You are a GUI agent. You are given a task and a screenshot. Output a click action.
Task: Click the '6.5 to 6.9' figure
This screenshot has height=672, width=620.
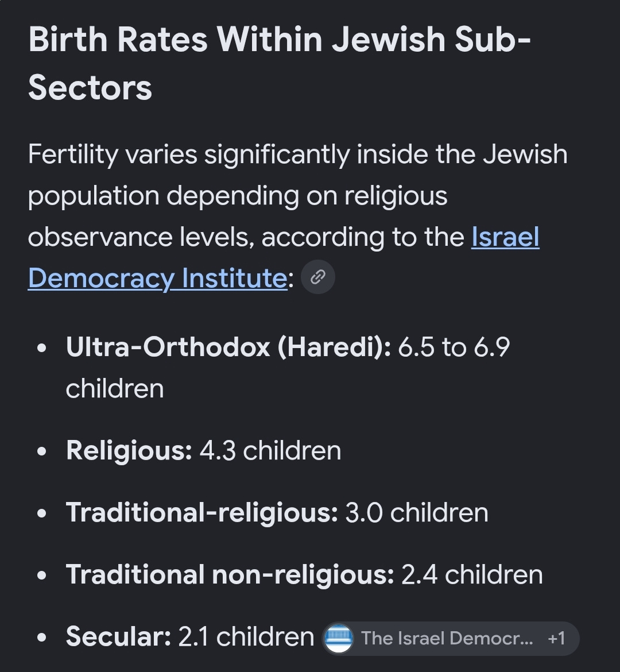454,347
